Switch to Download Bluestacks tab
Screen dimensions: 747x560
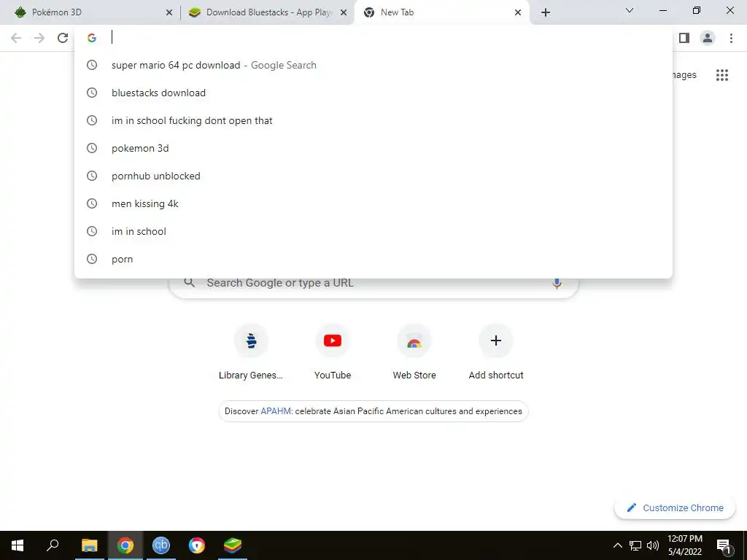(x=268, y=12)
